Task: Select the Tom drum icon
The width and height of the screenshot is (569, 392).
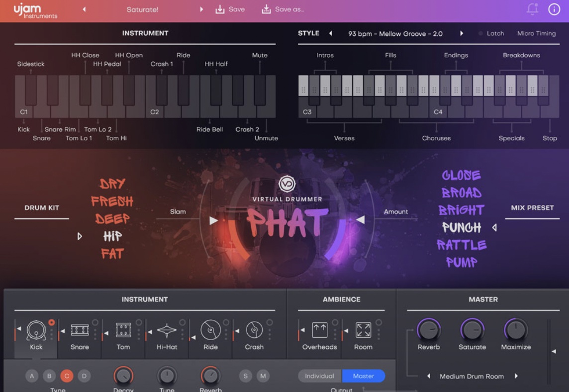Action: coord(123,330)
